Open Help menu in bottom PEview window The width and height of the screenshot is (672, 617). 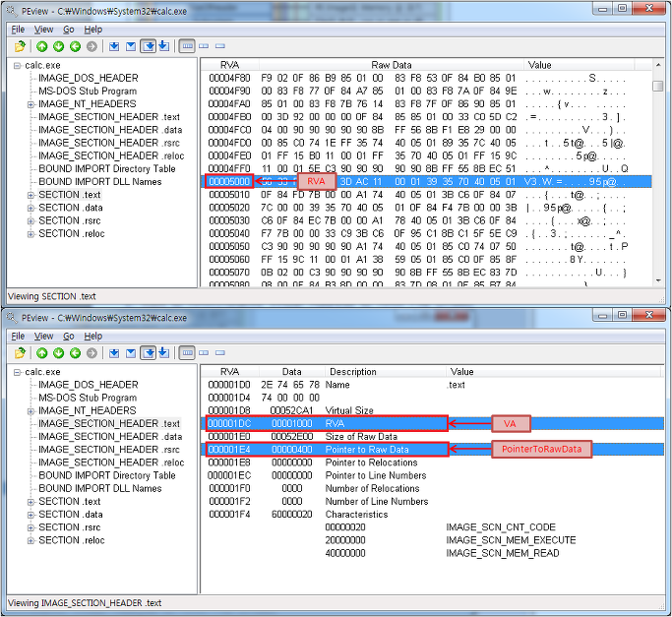click(x=93, y=337)
